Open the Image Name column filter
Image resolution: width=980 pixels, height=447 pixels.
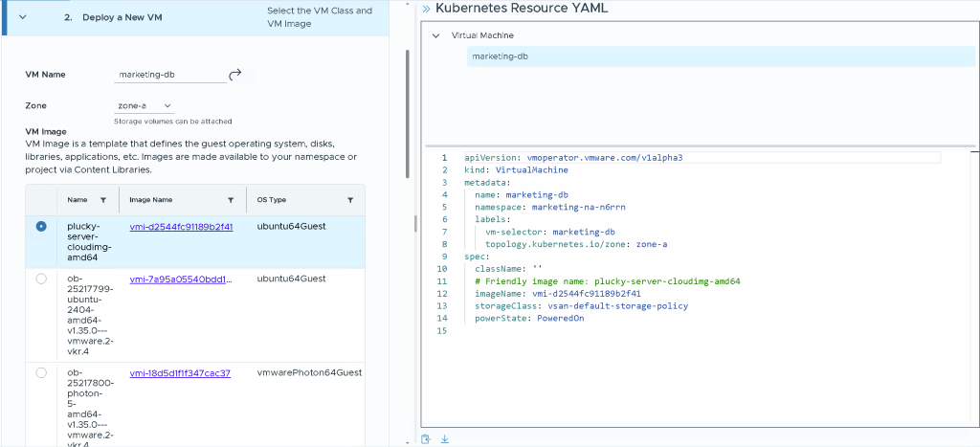pos(231,200)
